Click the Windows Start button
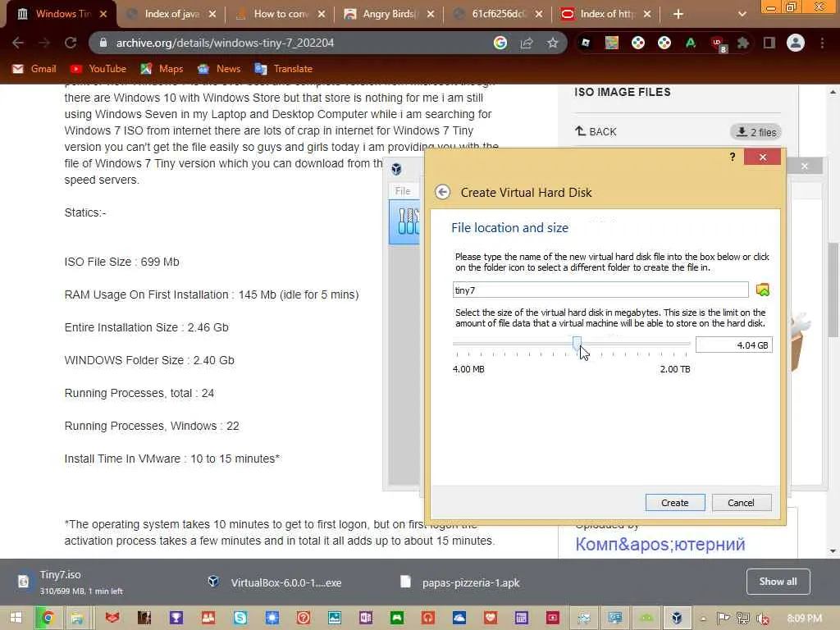The height and width of the screenshot is (630, 840). (16, 618)
